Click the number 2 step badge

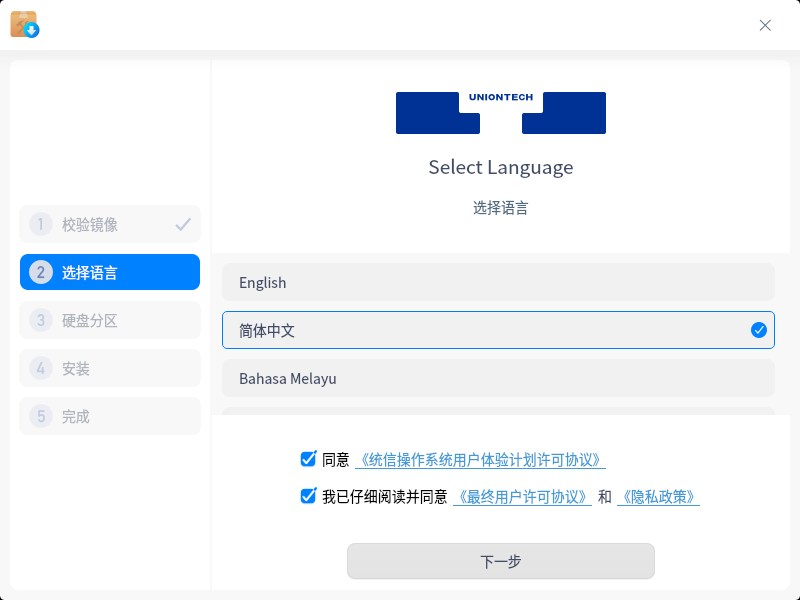(x=41, y=272)
